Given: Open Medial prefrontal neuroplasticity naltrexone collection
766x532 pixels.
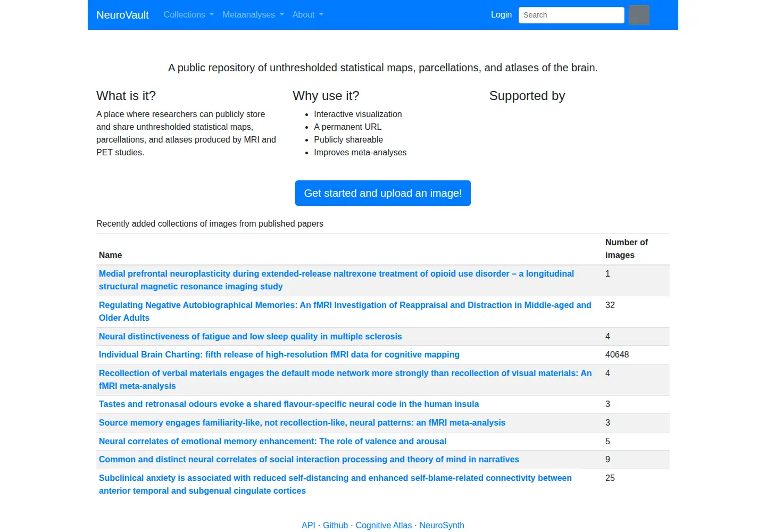Looking at the screenshot, I should [336, 280].
